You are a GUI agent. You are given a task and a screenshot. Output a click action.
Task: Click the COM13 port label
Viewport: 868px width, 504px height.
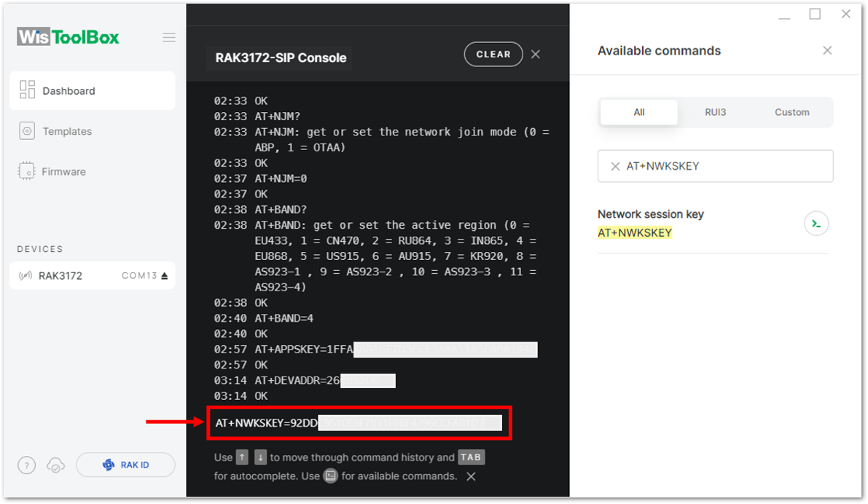tap(139, 275)
